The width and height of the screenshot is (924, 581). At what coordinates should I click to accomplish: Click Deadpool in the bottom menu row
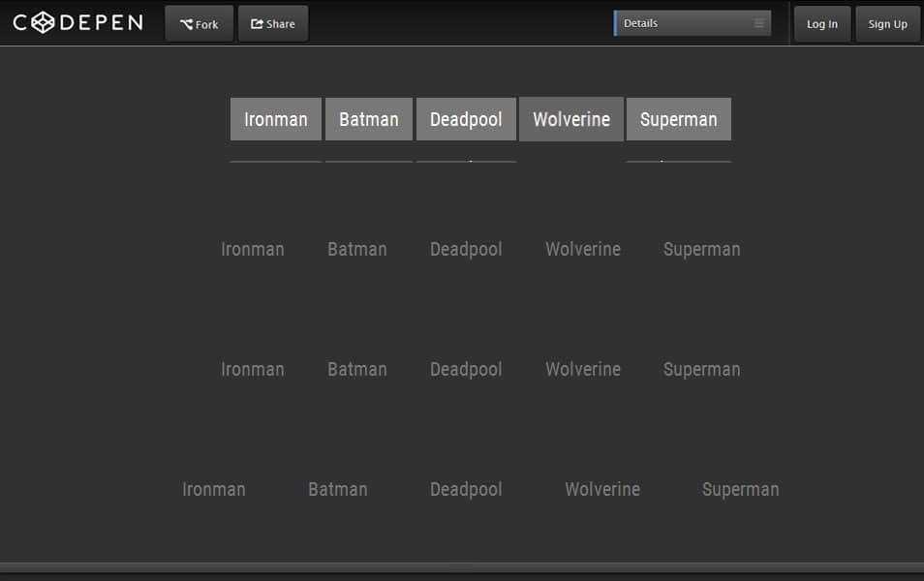point(466,489)
